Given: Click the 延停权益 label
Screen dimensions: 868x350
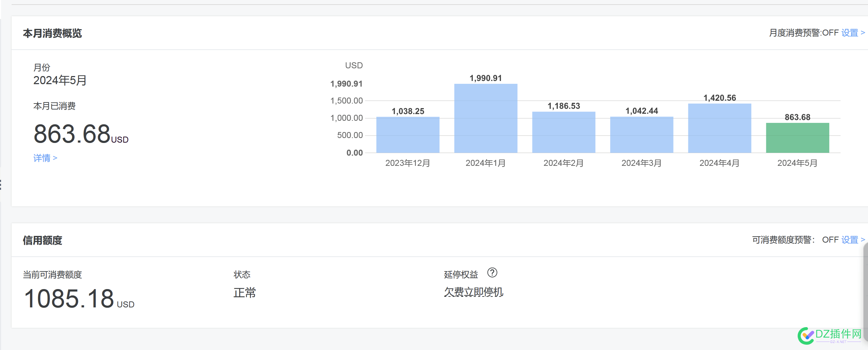Looking at the screenshot, I should click(461, 275).
